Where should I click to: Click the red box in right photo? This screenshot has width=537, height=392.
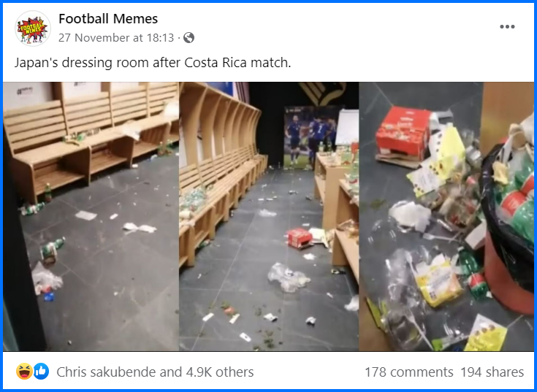point(403,134)
